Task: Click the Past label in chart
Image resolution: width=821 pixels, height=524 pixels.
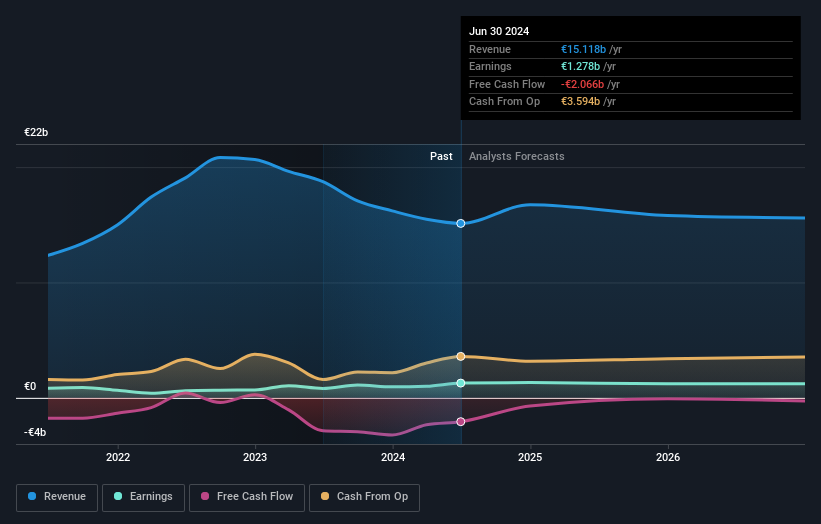Action: point(441,157)
